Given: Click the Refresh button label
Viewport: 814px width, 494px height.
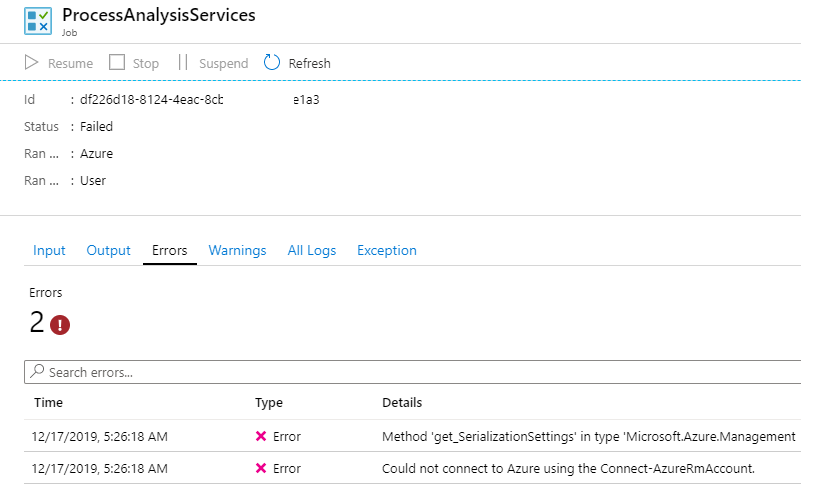Looking at the screenshot, I should click(309, 63).
